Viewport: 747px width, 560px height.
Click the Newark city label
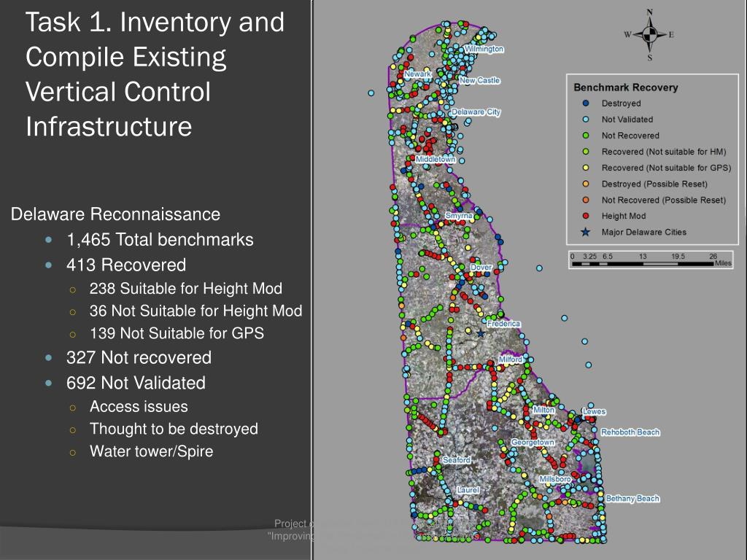point(418,74)
